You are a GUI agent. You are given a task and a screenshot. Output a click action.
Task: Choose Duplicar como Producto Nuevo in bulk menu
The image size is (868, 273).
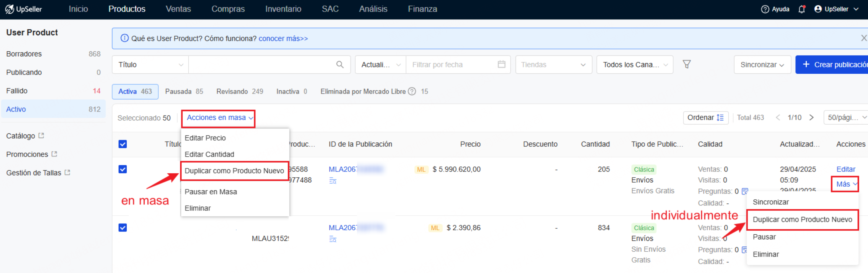coord(234,171)
